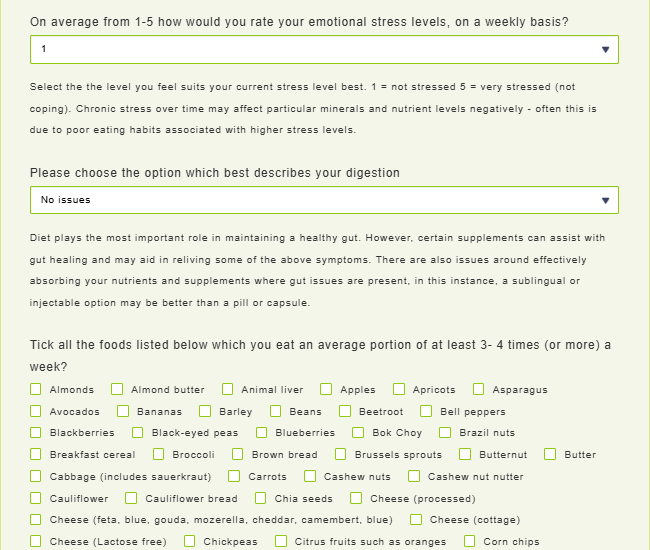650x550 pixels.
Task: Tick the Bananas checkbox
Action: 123,411
